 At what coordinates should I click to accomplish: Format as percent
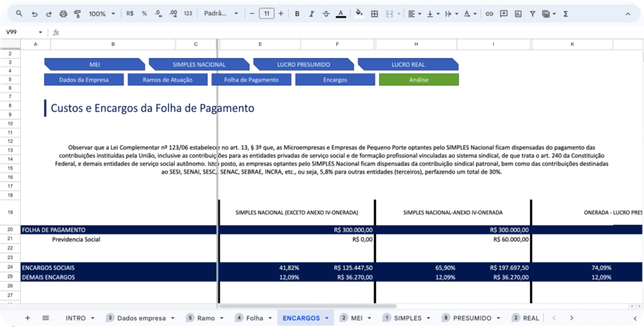pyautogui.click(x=144, y=14)
